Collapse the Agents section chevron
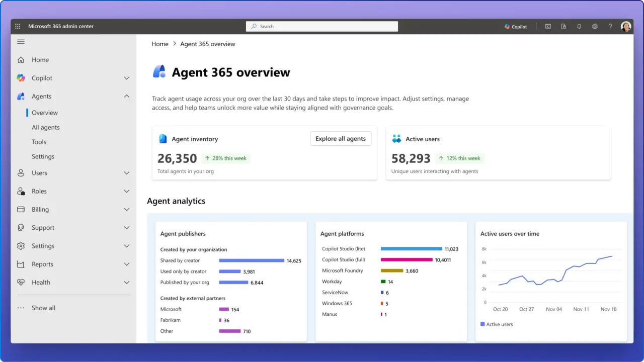644x362 pixels. 126,96
